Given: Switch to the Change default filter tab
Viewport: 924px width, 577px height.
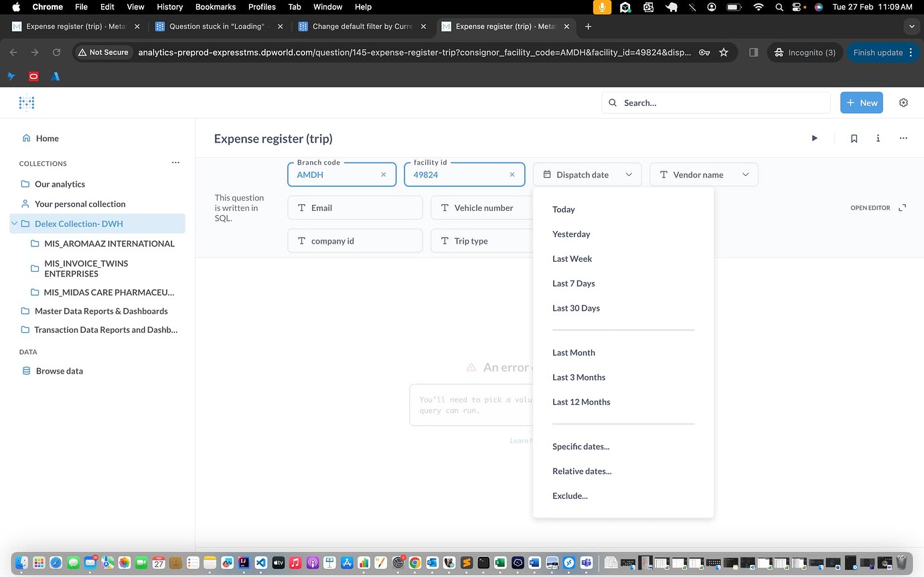Looking at the screenshot, I should pos(362,27).
